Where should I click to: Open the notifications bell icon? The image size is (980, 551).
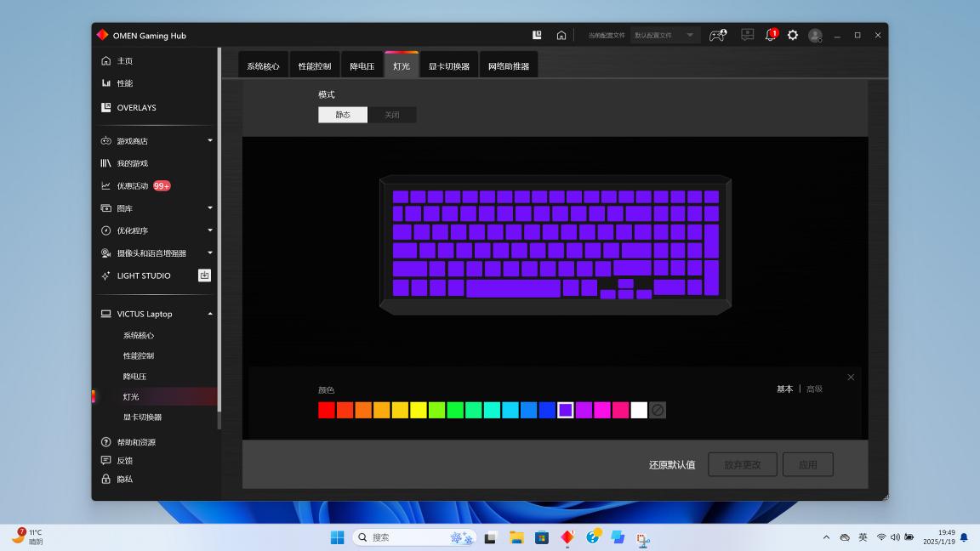[x=771, y=35]
